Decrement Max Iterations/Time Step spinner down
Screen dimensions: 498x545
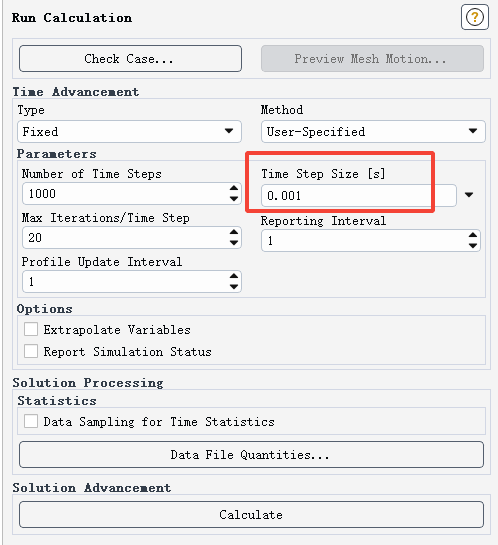[x=234, y=243]
